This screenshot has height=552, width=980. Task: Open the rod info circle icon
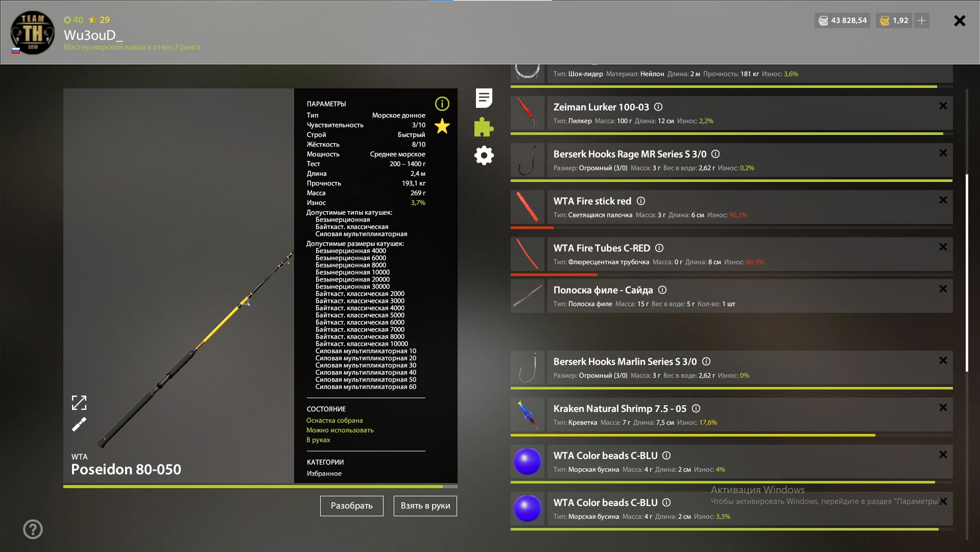tap(442, 104)
